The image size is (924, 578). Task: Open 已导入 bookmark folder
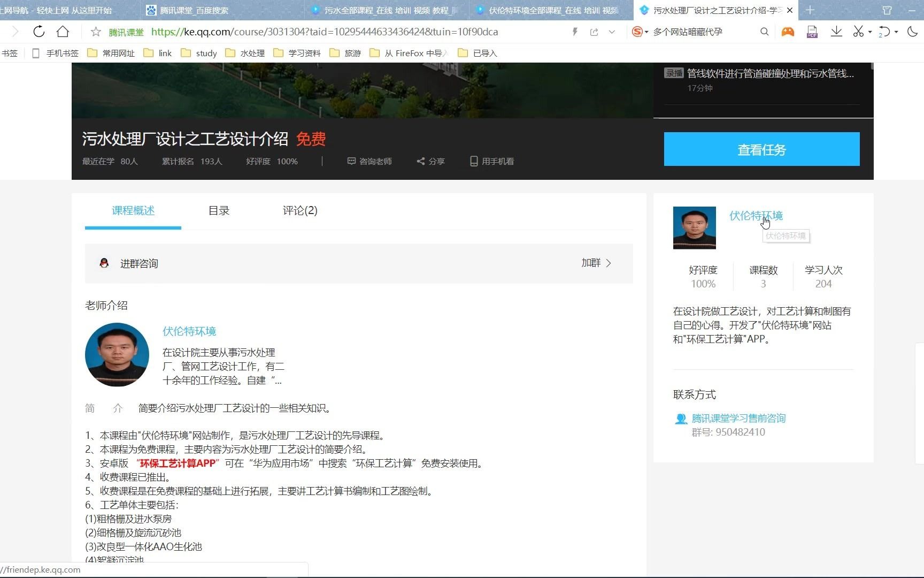[478, 53]
